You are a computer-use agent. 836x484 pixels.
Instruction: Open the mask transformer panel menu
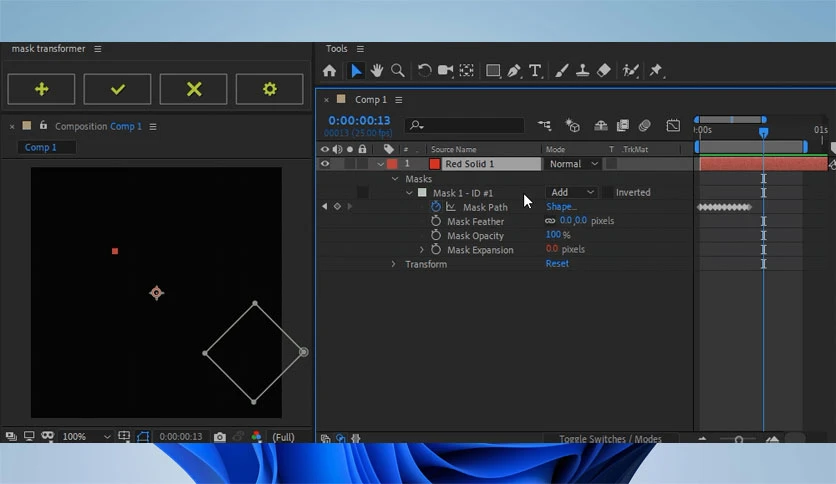[x=98, y=49]
